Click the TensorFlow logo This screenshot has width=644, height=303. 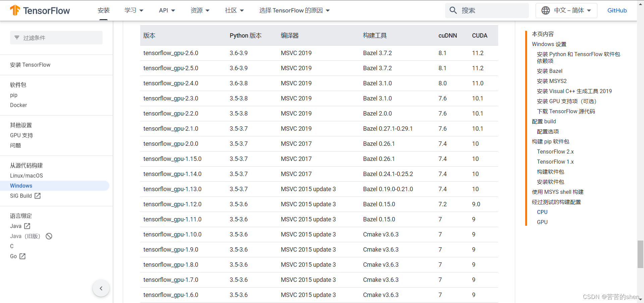(40, 10)
